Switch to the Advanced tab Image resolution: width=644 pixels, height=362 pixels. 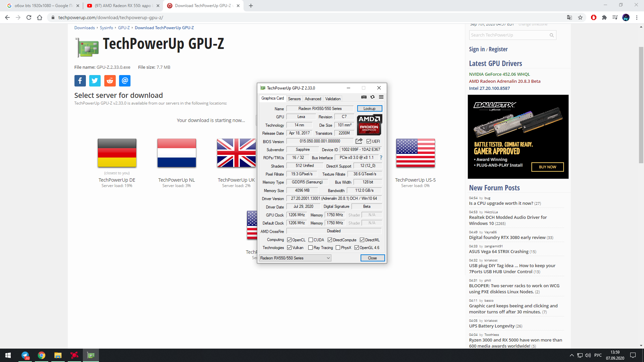pyautogui.click(x=313, y=99)
